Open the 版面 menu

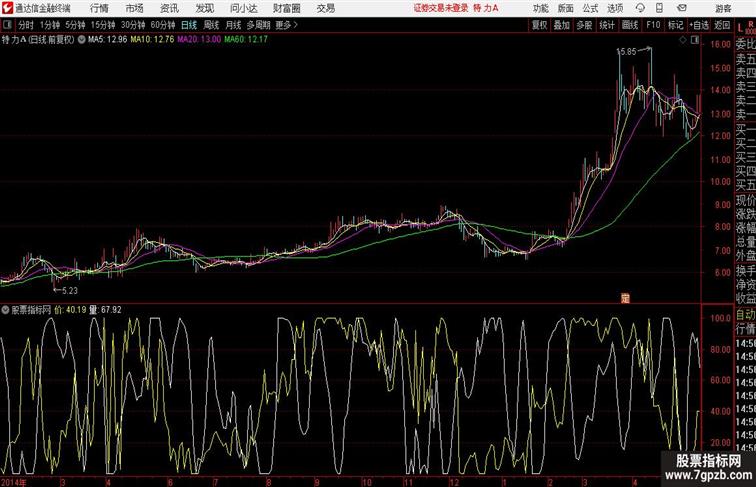tap(566, 8)
